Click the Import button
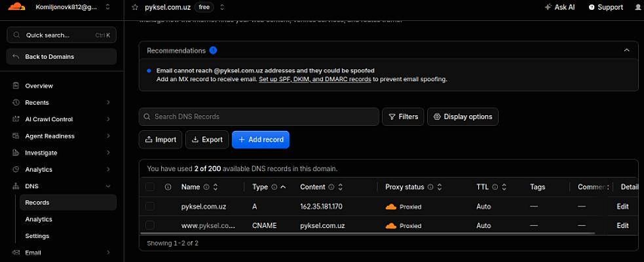Viewport: 644px width, 262px height. coord(161,140)
